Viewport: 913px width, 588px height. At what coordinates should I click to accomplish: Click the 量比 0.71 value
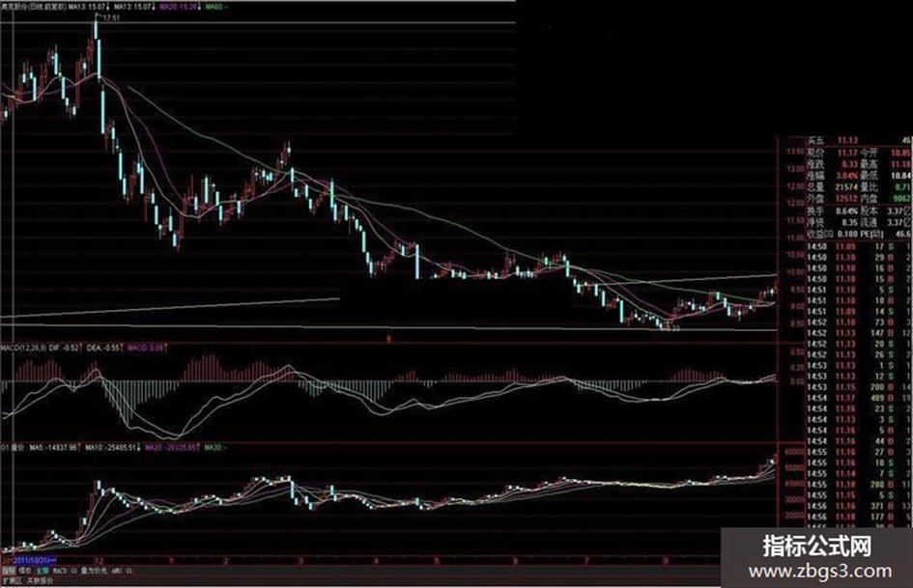pyautogui.click(x=902, y=187)
